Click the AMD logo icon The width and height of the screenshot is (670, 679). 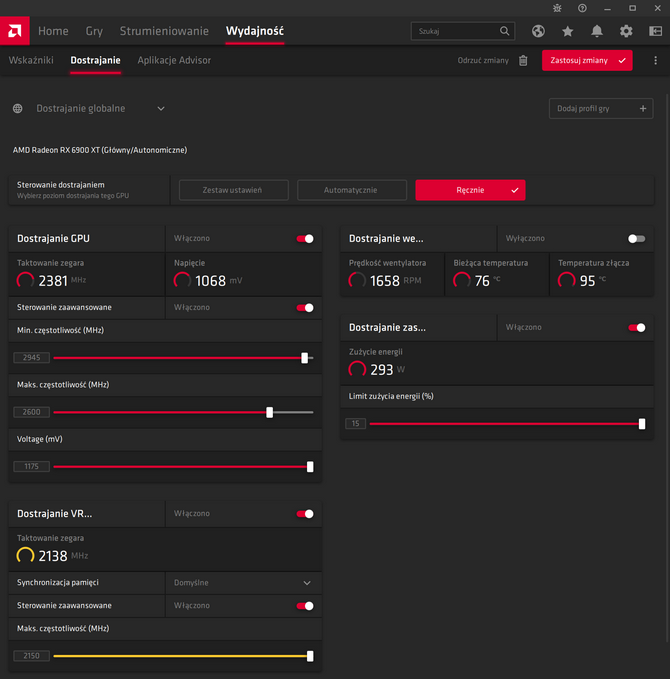(15, 31)
